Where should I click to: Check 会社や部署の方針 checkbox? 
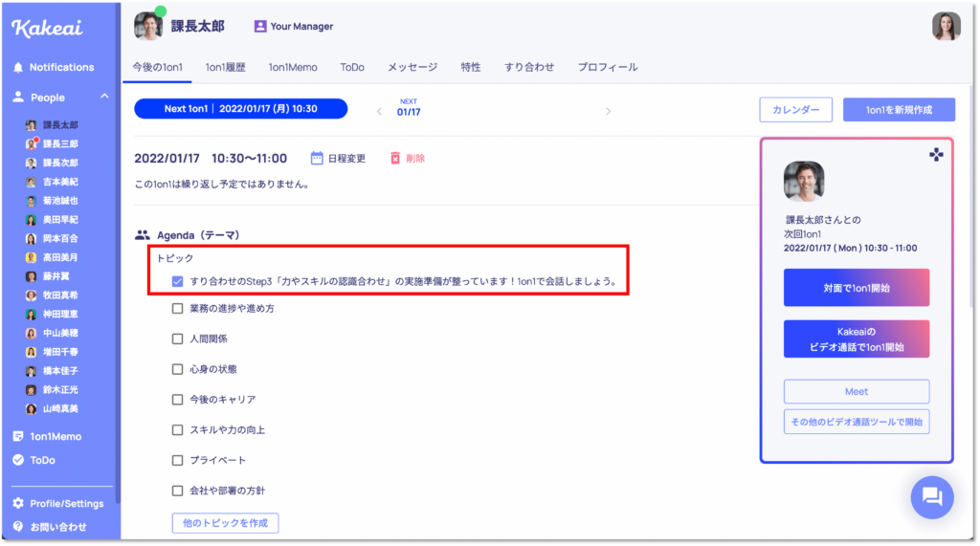[x=177, y=491]
